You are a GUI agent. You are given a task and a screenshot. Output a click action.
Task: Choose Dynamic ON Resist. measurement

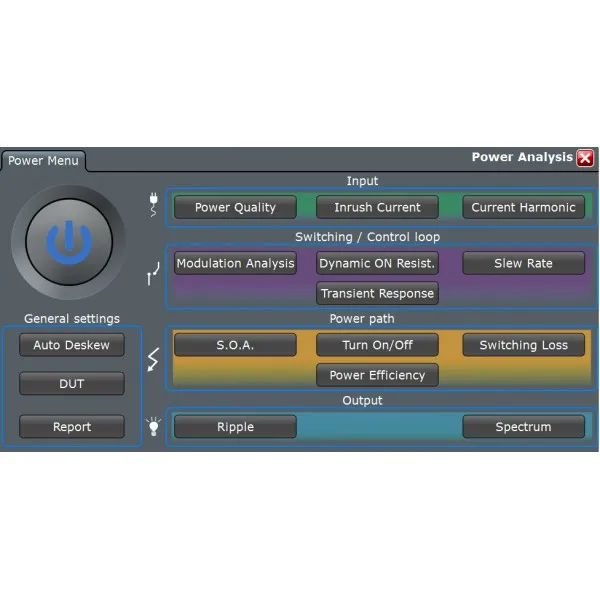(377, 263)
